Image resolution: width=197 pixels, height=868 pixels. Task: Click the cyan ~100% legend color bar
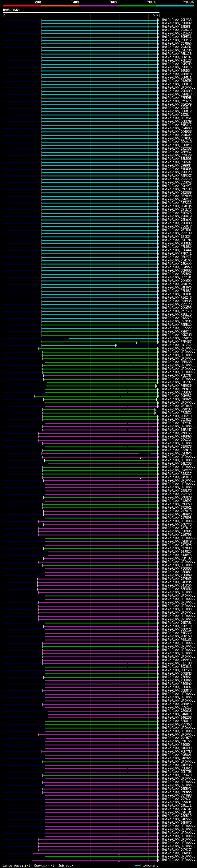click(x=175, y=6)
